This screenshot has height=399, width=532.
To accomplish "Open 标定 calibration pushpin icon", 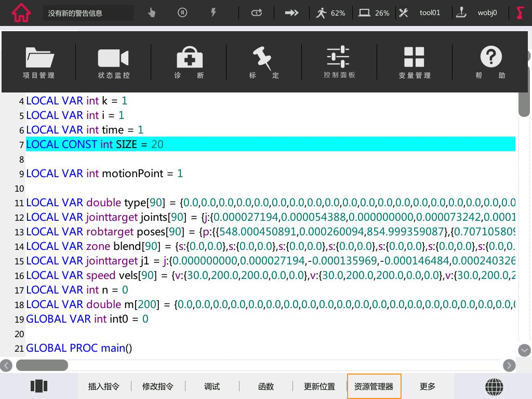I will coord(264,62).
